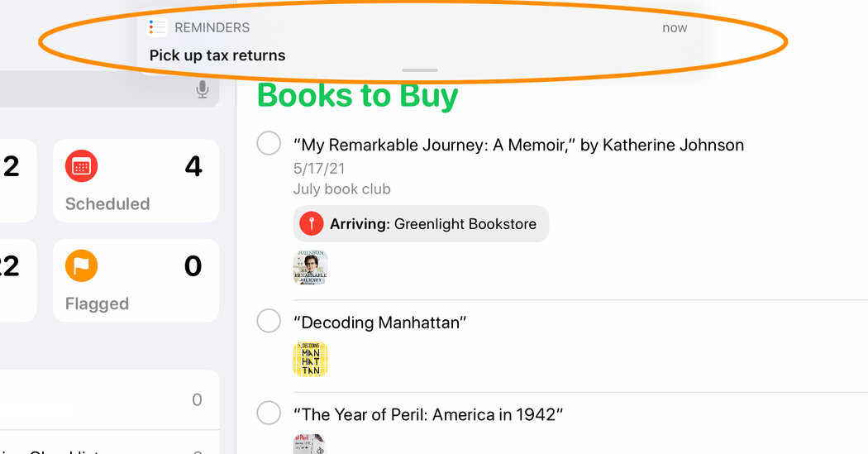Screen dimensions: 868x454
Task: Check off "The Year of Peril" reminder
Action: [269, 413]
